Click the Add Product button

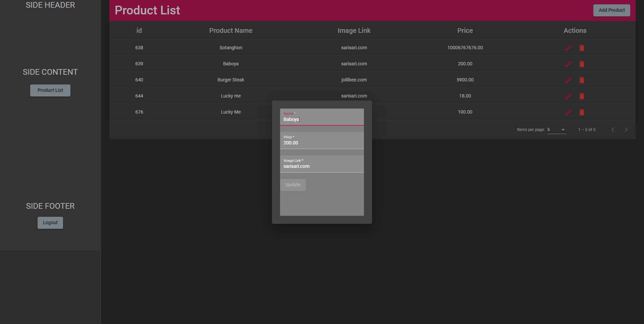click(611, 10)
